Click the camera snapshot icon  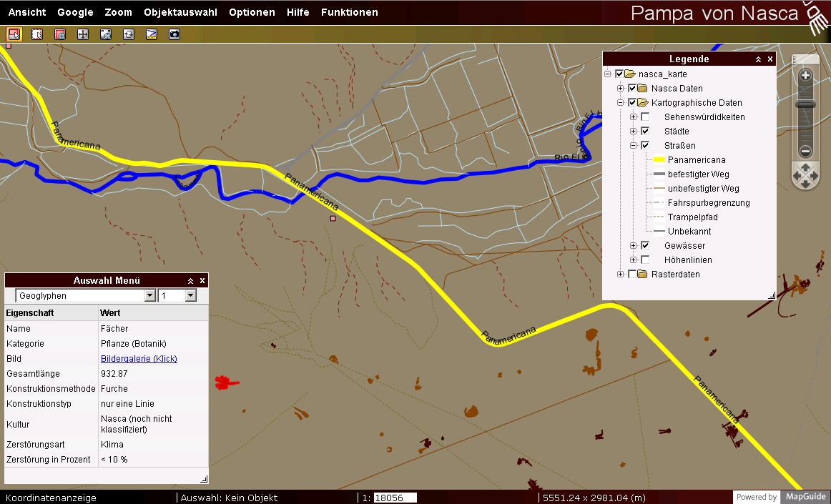point(174,34)
